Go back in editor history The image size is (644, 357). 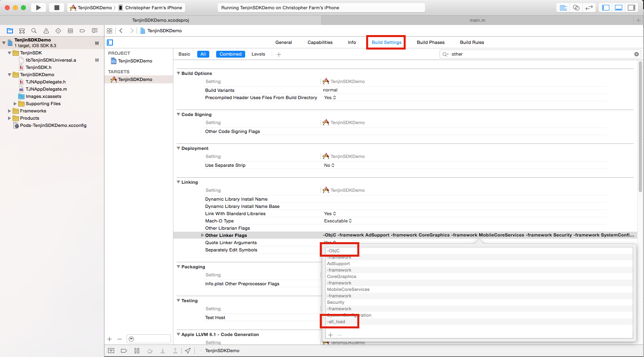coord(121,31)
